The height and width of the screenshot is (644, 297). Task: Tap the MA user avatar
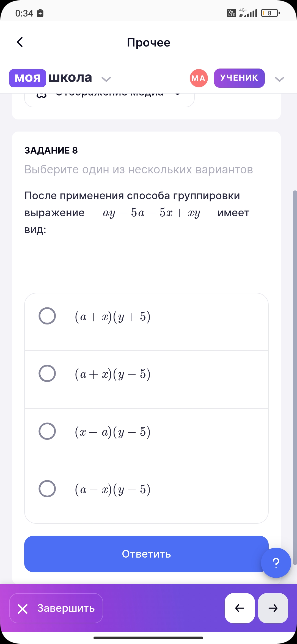(x=199, y=78)
